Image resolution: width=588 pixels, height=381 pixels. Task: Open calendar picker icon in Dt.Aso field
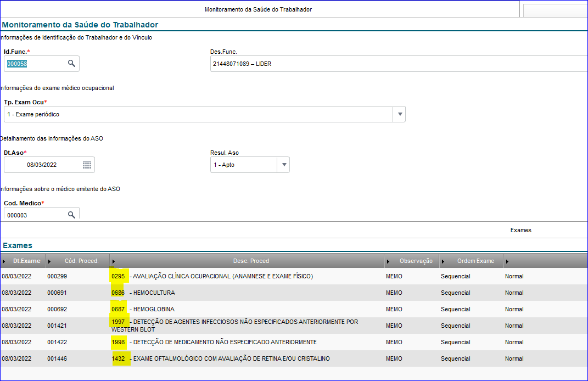click(87, 165)
